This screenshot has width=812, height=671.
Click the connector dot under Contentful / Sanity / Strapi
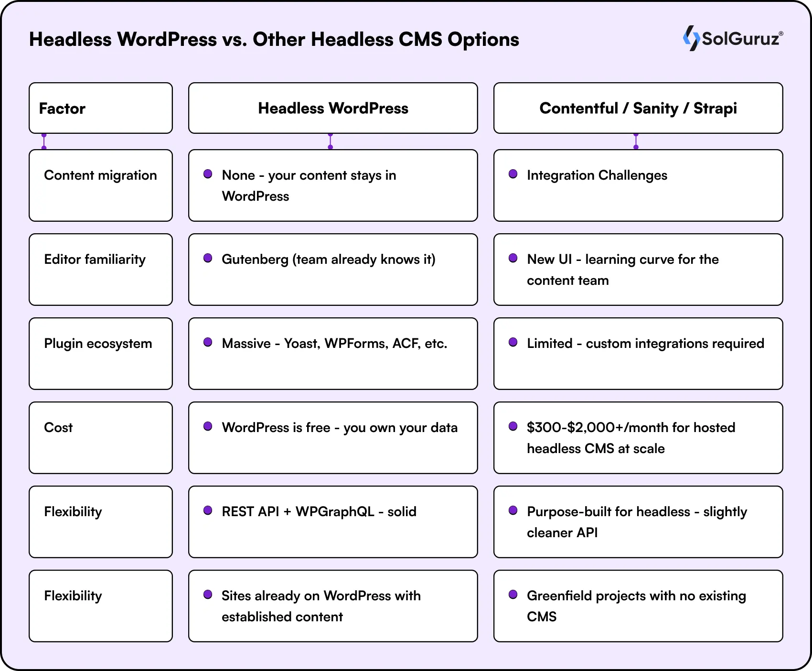tap(636, 141)
